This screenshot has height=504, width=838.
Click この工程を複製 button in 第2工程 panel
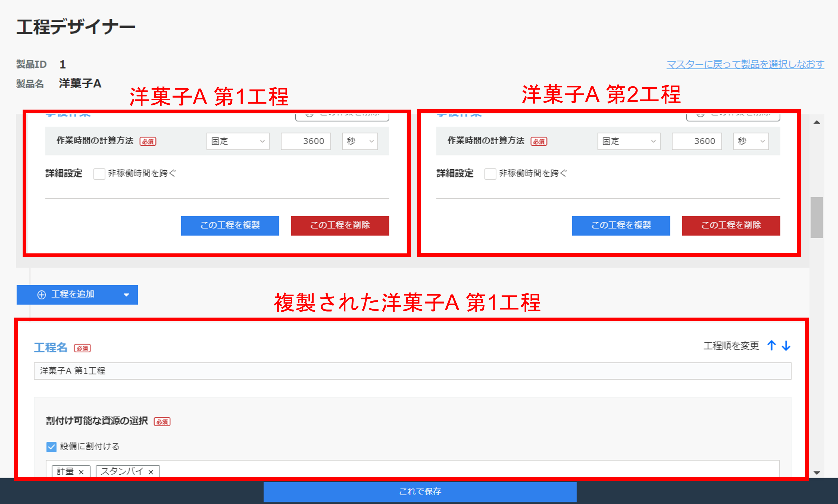[621, 225]
